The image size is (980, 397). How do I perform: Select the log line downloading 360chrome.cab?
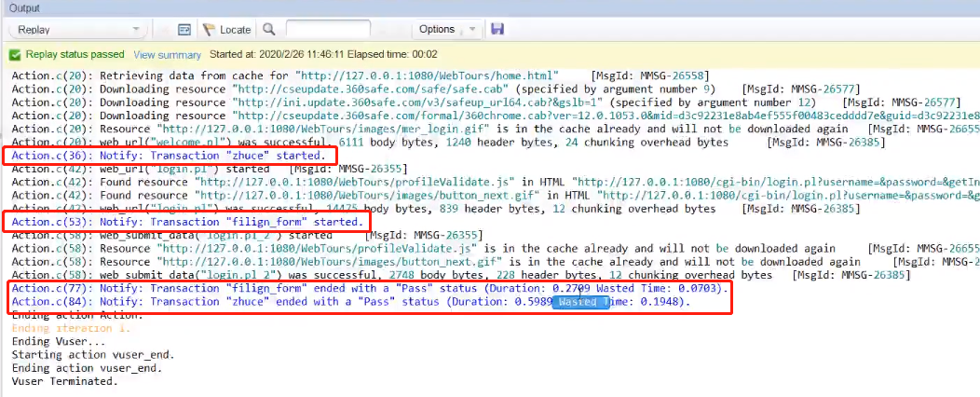tap(496, 116)
